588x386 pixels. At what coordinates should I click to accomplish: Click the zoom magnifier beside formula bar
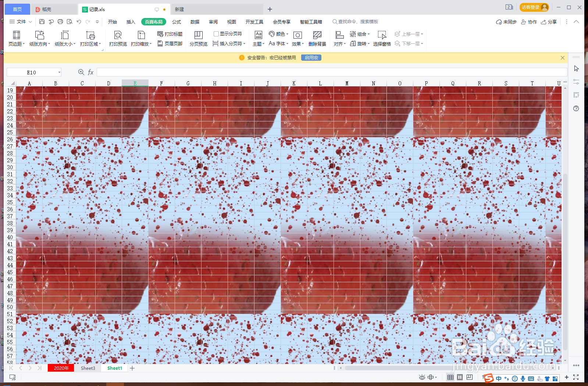tap(81, 72)
